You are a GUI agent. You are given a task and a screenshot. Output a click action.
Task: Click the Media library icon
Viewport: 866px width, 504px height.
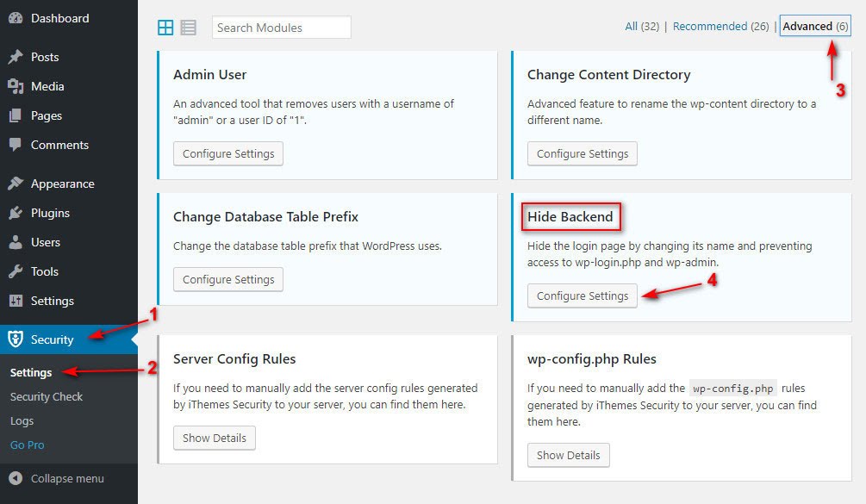pyautogui.click(x=16, y=86)
